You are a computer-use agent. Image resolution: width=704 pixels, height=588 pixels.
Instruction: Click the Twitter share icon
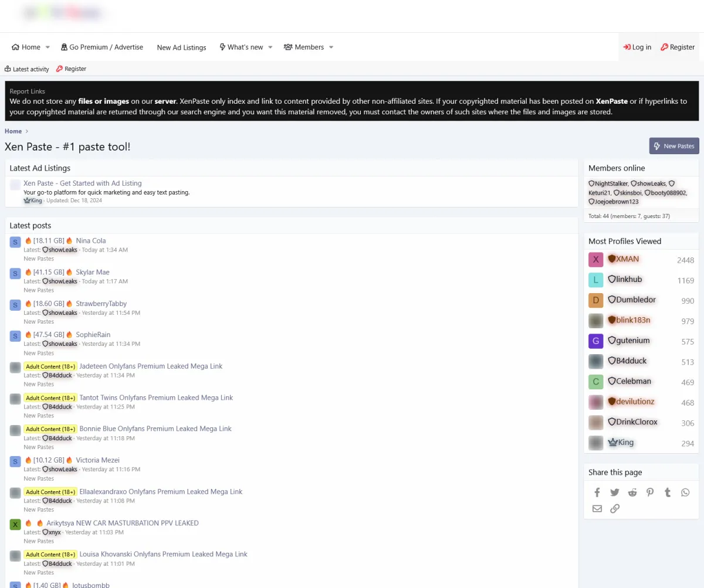615,492
